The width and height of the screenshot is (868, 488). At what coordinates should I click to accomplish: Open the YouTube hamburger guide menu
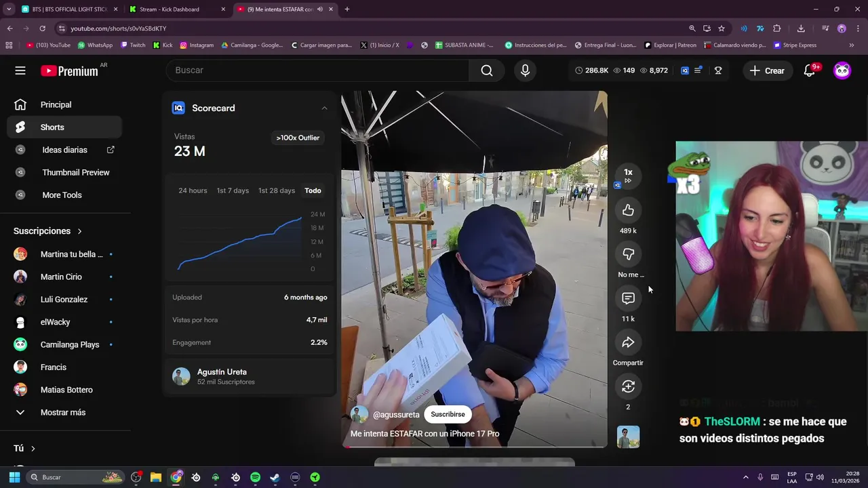pyautogui.click(x=20, y=70)
